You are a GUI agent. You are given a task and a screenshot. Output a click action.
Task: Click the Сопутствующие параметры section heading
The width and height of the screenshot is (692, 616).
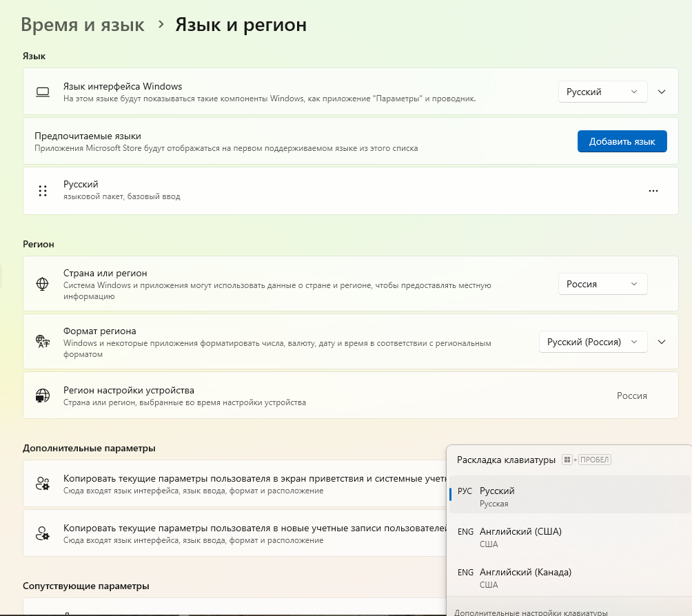coord(86,586)
